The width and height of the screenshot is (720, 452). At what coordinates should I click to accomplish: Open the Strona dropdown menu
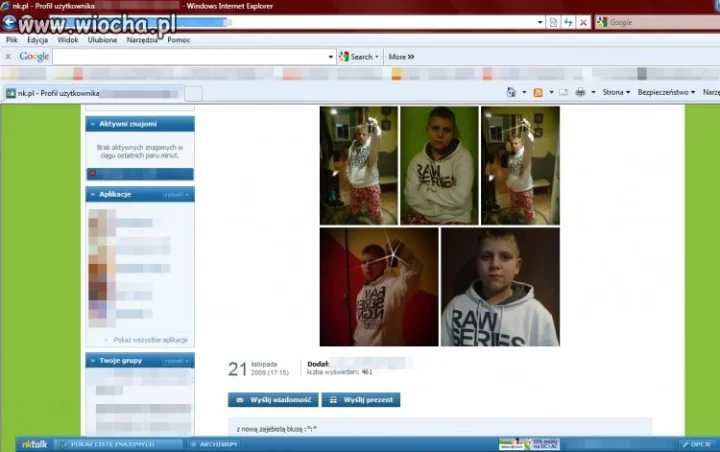pos(616,92)
